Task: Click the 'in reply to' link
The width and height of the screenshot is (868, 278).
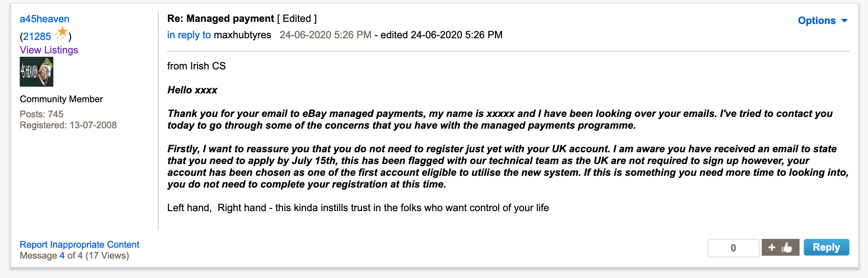Action: 189,35
